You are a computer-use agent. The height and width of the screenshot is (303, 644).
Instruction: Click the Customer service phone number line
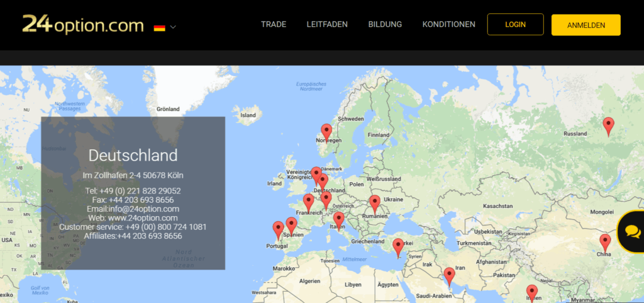pos(133,227)
